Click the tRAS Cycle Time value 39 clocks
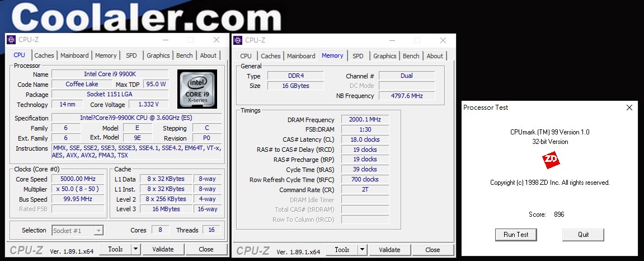The width and height of the screenshot is (644, 261). pyautogui.click(x=365, y=169)
